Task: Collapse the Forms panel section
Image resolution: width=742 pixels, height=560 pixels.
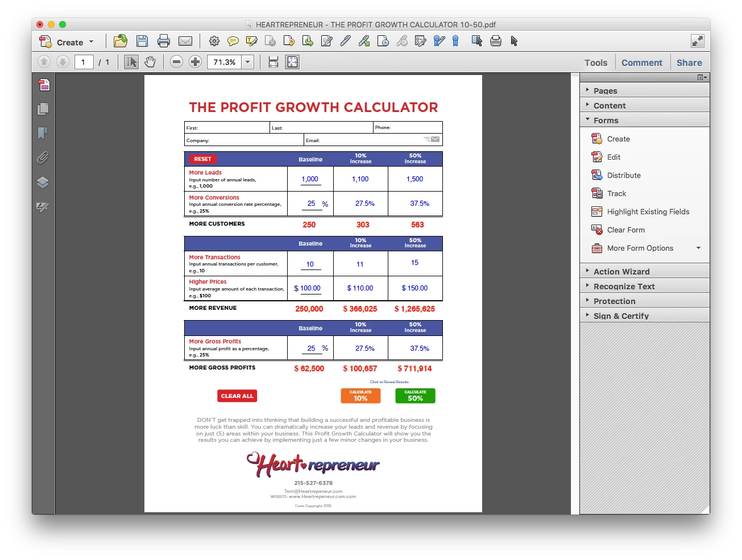Action: point(645,120)
